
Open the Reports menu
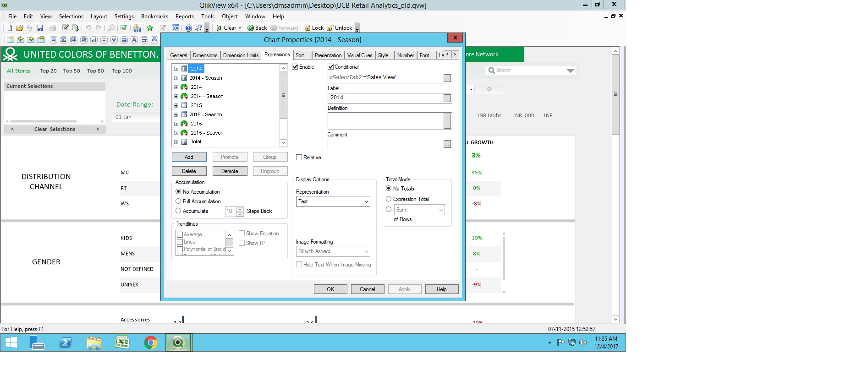click(185, 16)
